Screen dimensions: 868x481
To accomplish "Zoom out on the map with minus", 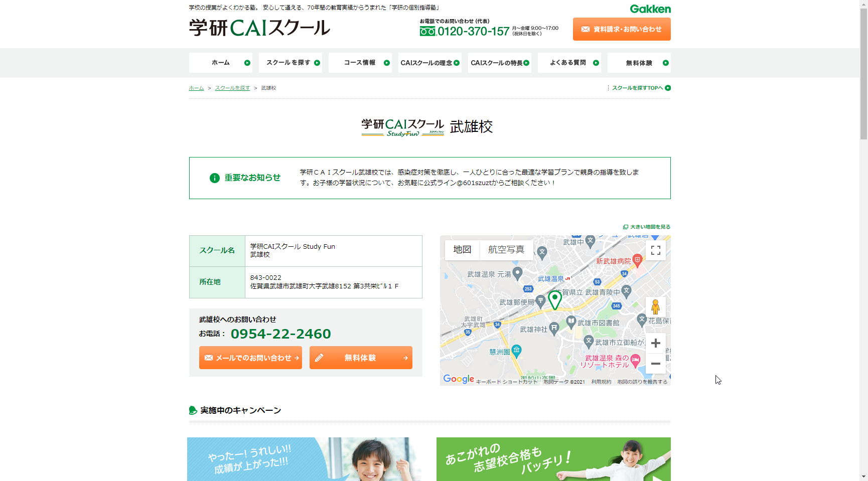I will pyautogui.click(x=655, y=364).
